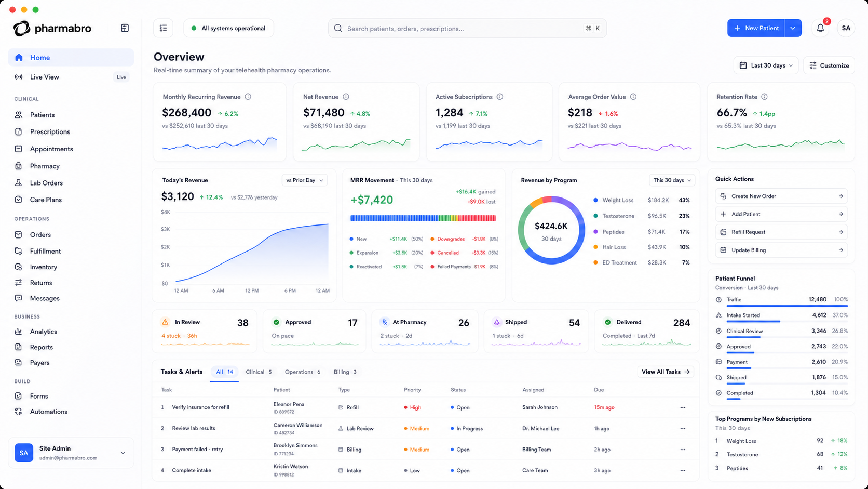Open the notifications bell
Image resolution: width=868 pixels, height=489 pixels.
820,28
